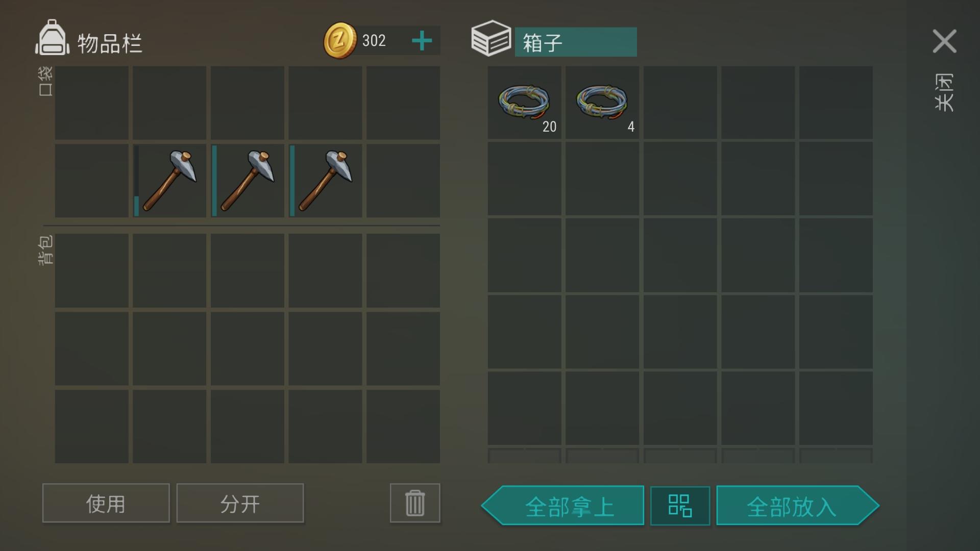Select the rightmost pickaxe in pocket row
The image size is (980, 551).
pos(325,181)
